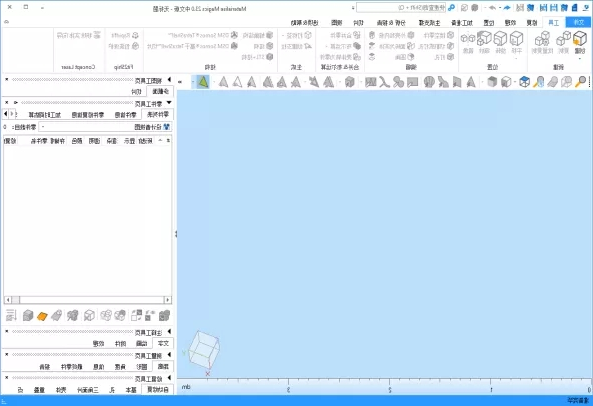
Task: Click the tab scroll-left arrow in 零件工具页
Action: coord(5,114)
